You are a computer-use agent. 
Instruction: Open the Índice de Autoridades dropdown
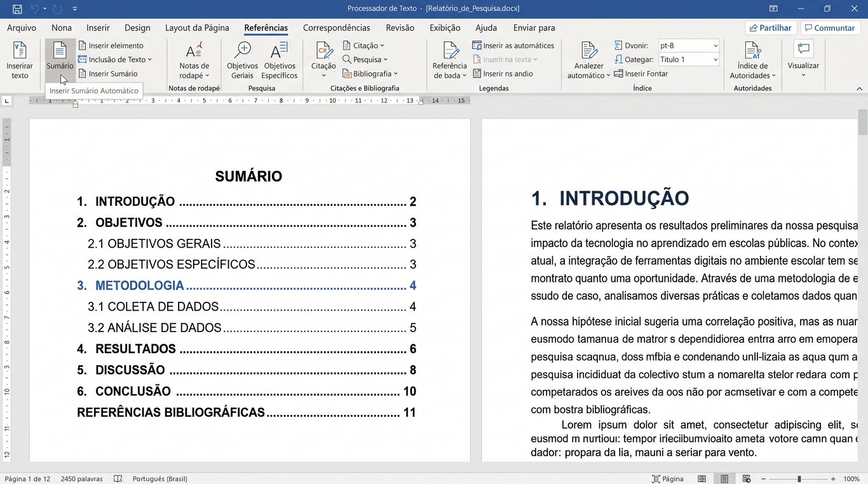click(753, 61)
